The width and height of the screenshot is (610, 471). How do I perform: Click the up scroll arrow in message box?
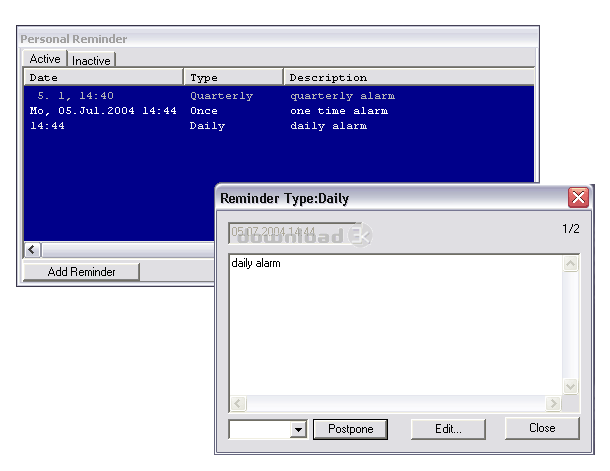[570, 264]
